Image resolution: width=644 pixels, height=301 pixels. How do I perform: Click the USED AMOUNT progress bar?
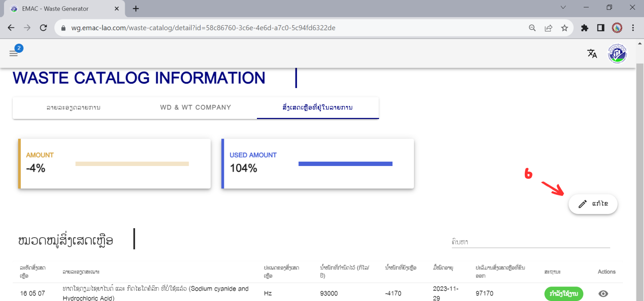click(x=345, y=164)
